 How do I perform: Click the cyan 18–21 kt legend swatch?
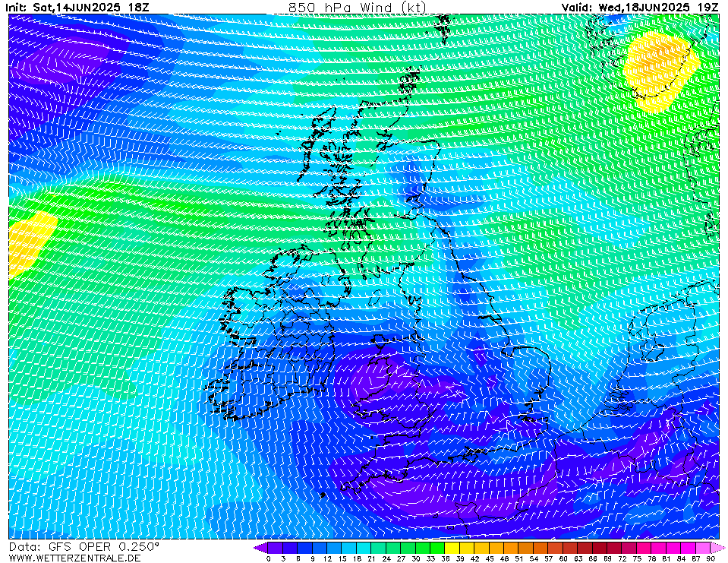[364, 548]
